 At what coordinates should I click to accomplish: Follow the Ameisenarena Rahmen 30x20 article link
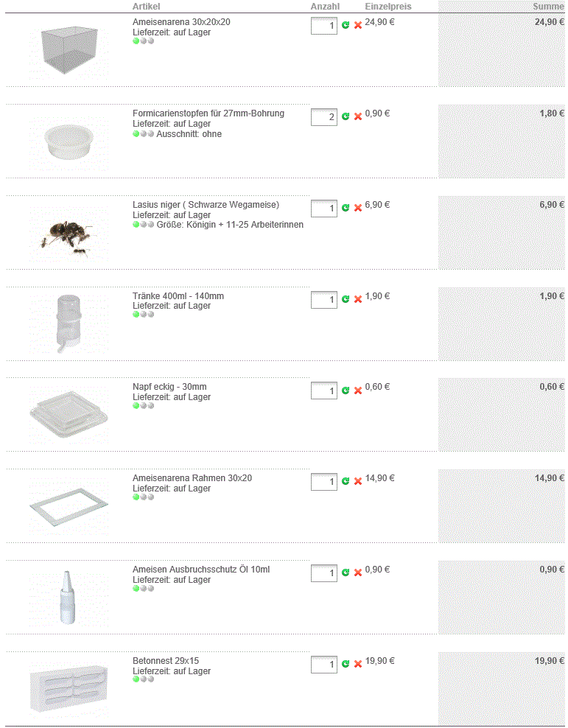click(192, 478)
